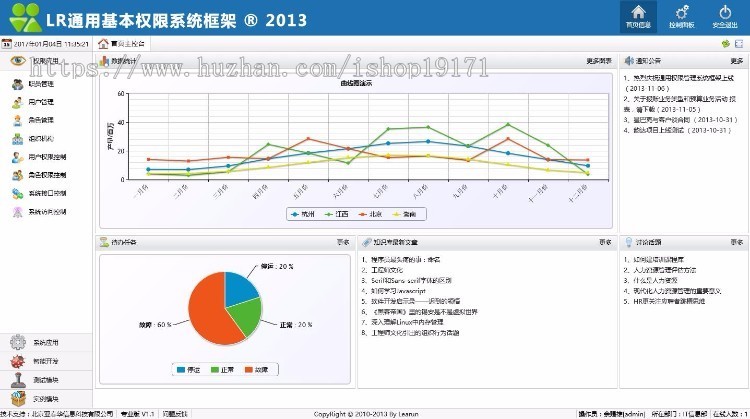Toggle the 故障 entry in pie legend
The width and height of the screenshot is (750, 419).
pyautogui.click(x=256, y=370)
